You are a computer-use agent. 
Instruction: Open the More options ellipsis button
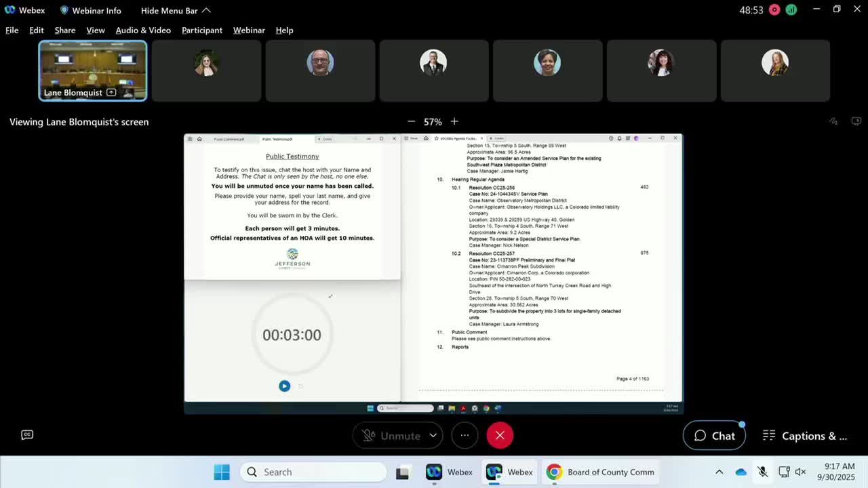click(x=465, y=435)
